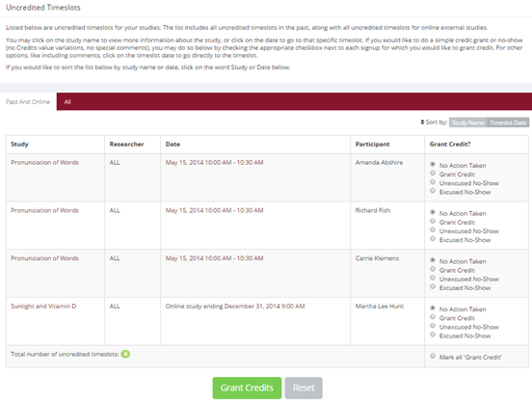
Task: Switch to the Past And Online tab
Action: (28, 102)
